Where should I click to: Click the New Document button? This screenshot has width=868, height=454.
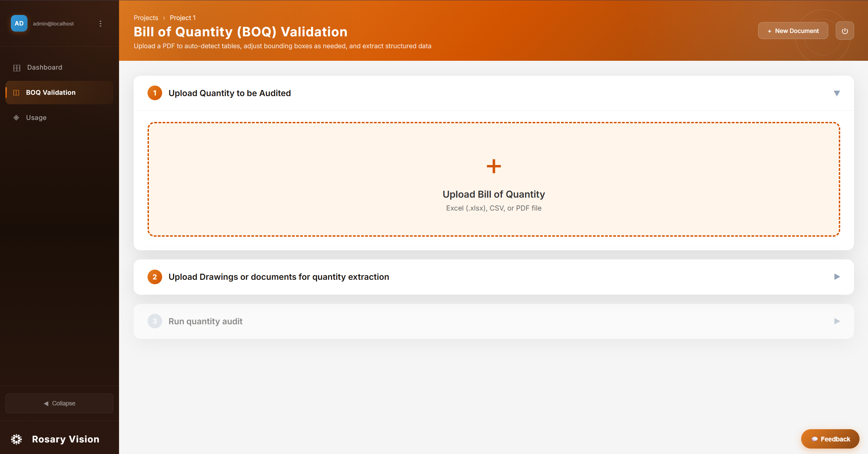point(793,31)
